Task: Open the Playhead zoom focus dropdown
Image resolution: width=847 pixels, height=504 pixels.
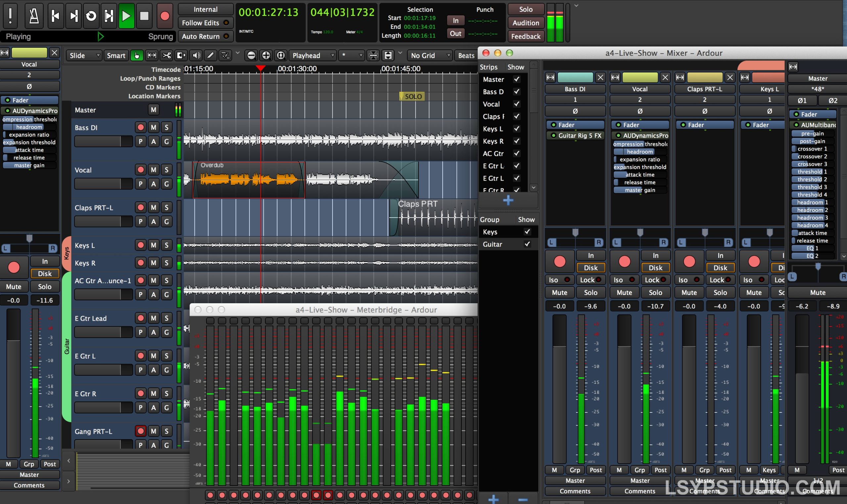Action: tap(312, 55)
